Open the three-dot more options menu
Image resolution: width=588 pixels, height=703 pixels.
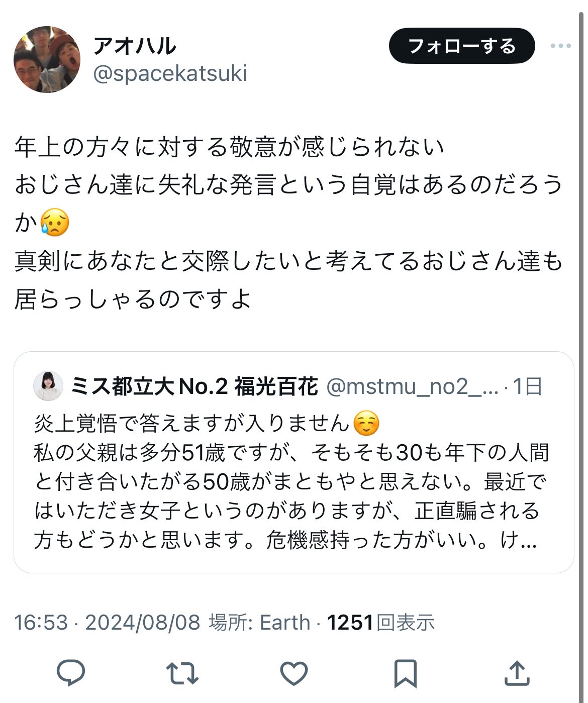click(560, 46)
